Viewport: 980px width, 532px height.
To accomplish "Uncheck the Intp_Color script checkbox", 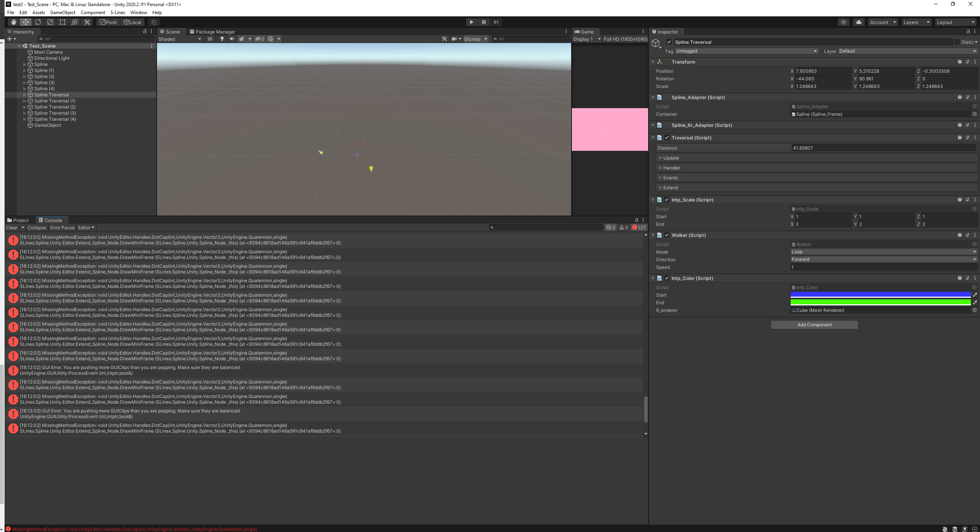I will tap(667, 278).
